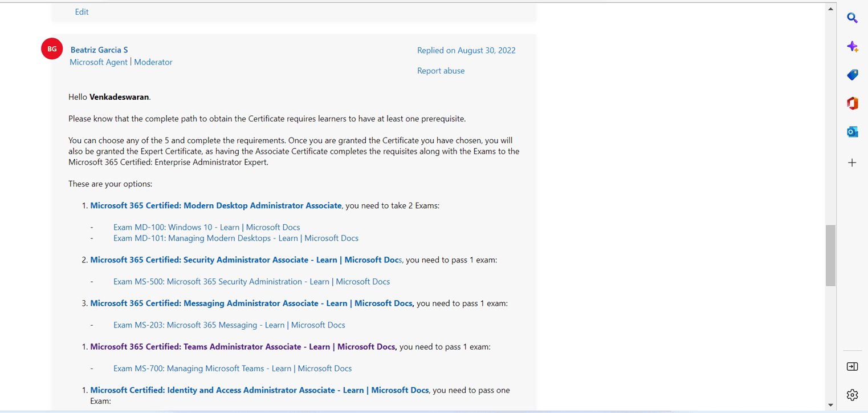
Task: Open Teams Administrator Associate certification link
Action: click(243, 346)
